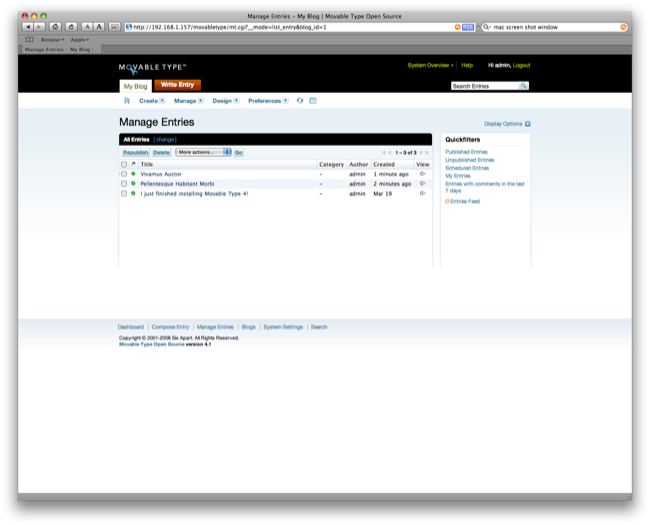Image resolution: width=650 pixels, height=525 pixels.
Task: Expand the Design menu arrow
Action: (x=236, y=101)
